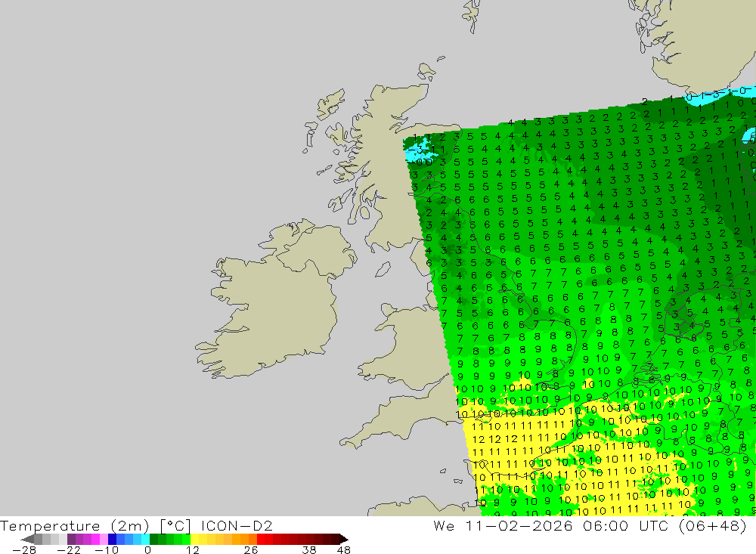Click the "(06+48)" forecast offset text
Viewport: 756px width, 554px height.
click(x=712, y=525)
